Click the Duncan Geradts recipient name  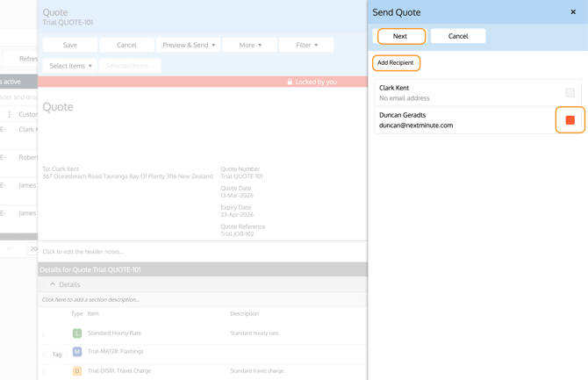(402, 115)
